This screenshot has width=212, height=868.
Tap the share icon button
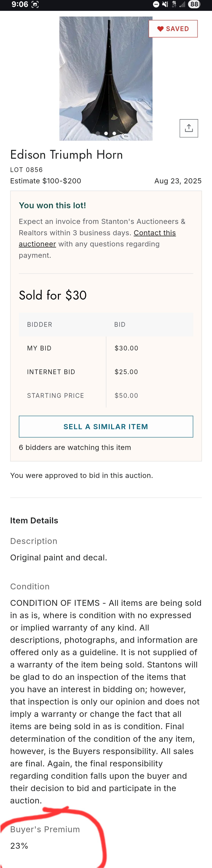(x=189, y=128)
